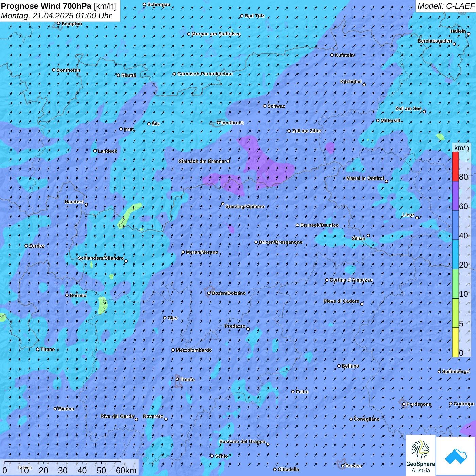Click the Meran/Merano label
This screenshot has height=476, width=476.
click(202, 252)
